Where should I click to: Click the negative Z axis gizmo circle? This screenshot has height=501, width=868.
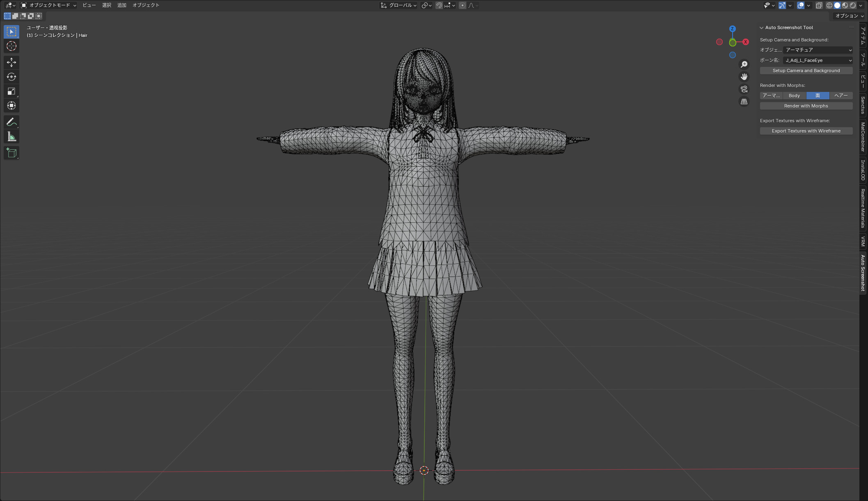733,55
